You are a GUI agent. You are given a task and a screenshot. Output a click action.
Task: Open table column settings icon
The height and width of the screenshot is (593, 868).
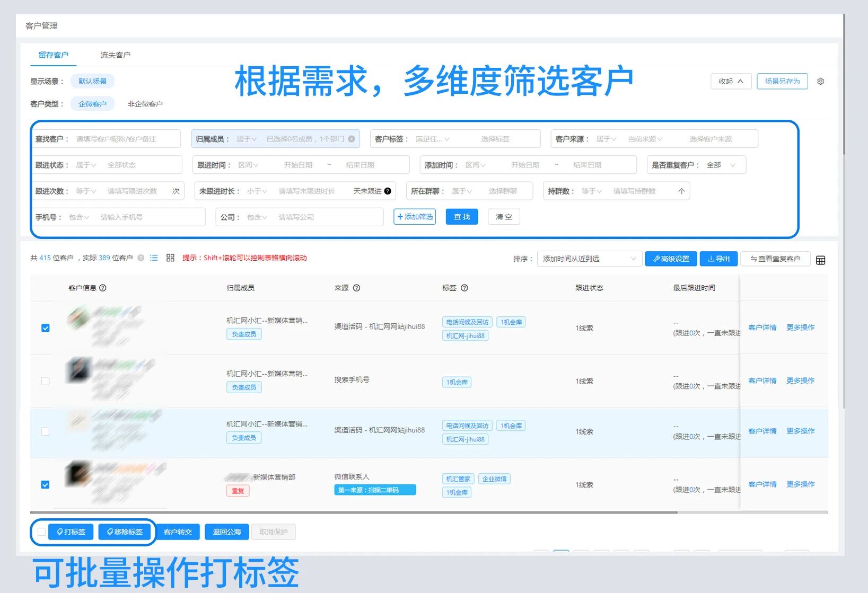(x=820, y=260)
